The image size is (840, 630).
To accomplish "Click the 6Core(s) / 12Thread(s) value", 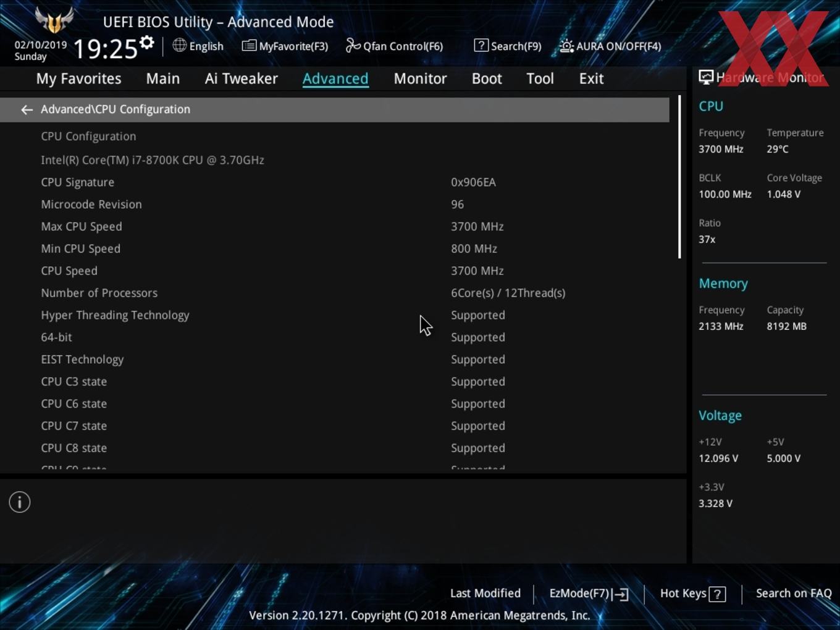I will coord(508,293).
